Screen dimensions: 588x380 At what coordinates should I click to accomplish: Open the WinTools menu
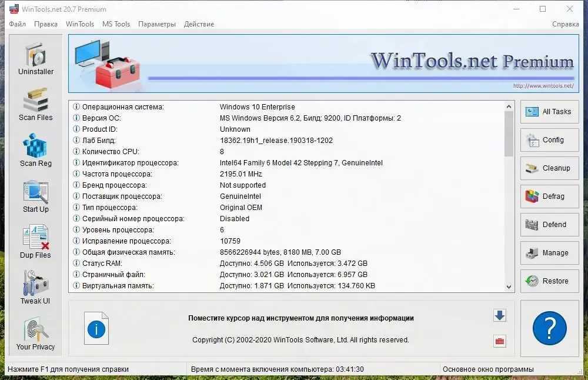coord(80,24)
